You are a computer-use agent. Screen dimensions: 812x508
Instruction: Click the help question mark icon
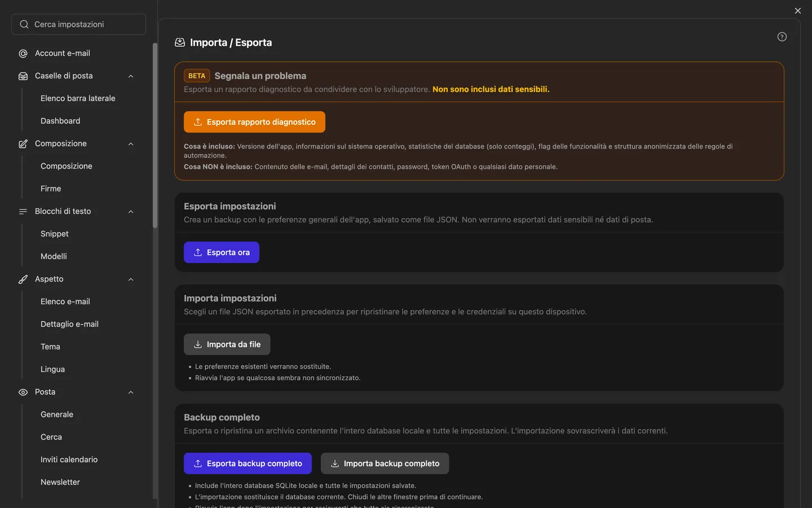[x=782, y=37]
